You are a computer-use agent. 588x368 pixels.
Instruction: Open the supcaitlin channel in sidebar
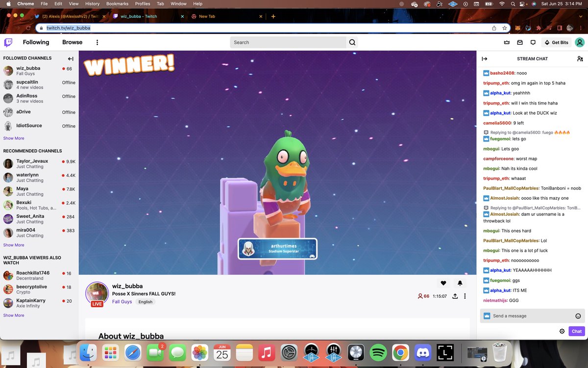[39, 84]
